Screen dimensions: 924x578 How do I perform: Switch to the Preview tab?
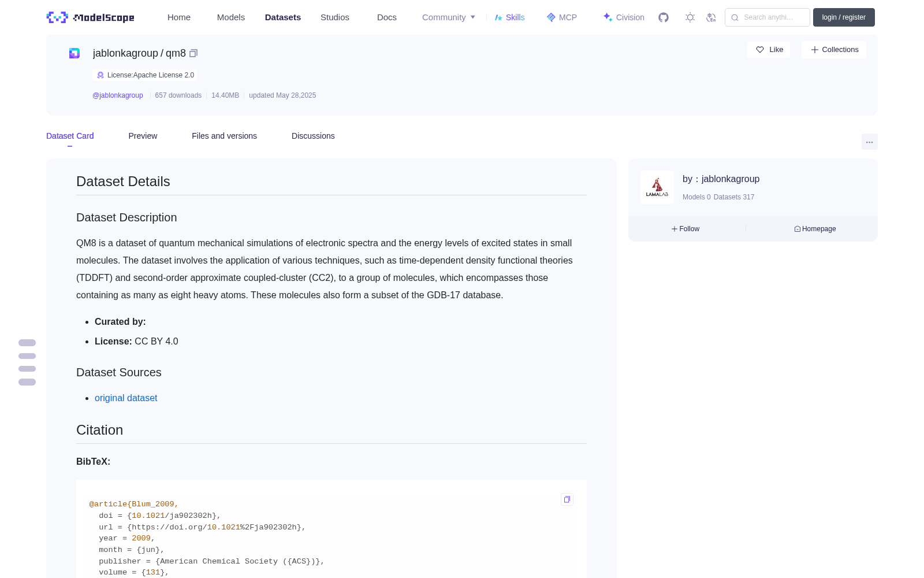[x=143, y=136]
